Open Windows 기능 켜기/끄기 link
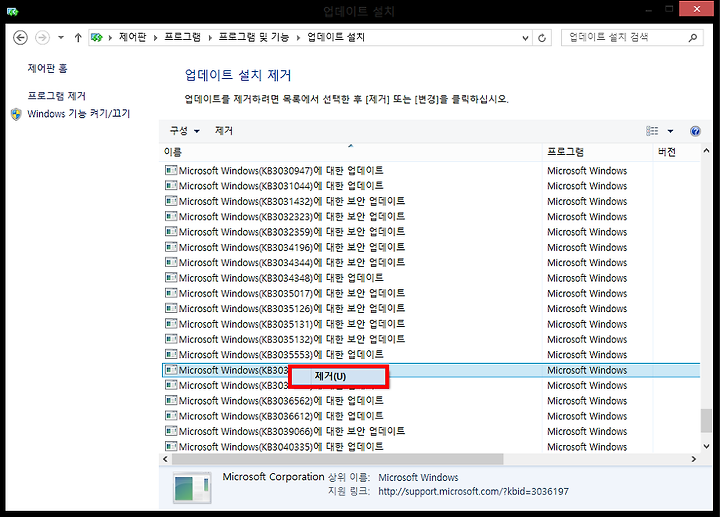720x517 pixels. click(79, 113)
